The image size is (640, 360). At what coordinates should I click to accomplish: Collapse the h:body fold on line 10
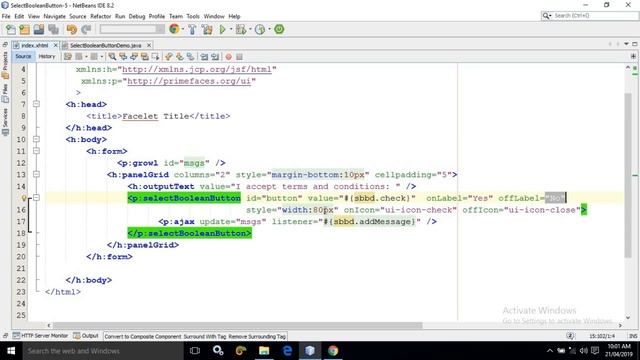[x=36, y=139]
